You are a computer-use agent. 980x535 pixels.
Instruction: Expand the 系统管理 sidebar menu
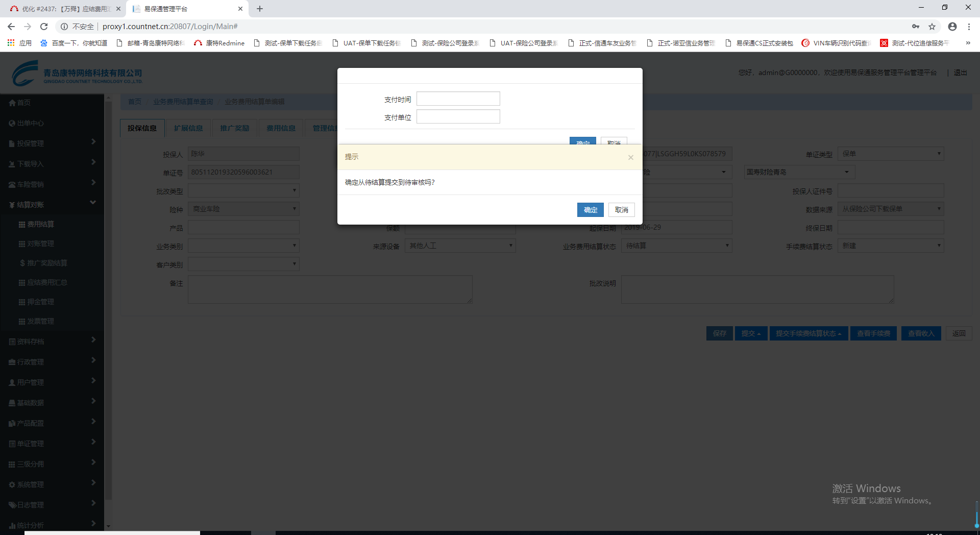pos(52,484)
